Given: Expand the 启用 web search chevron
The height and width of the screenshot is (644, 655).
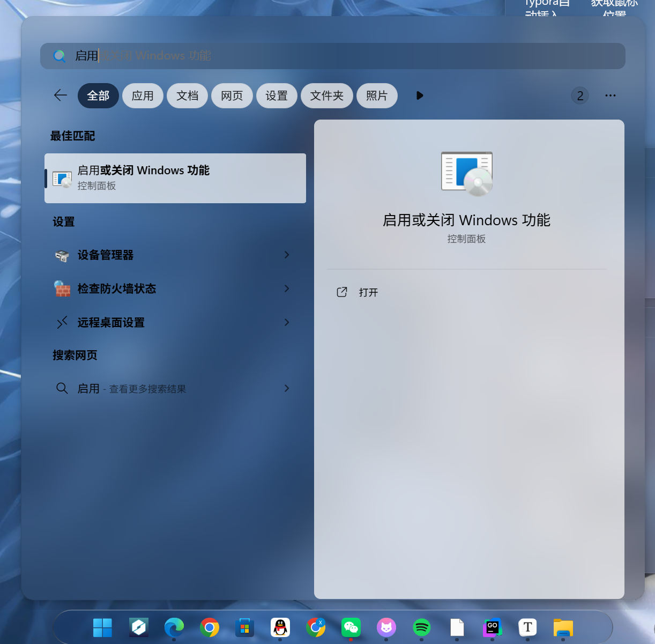Looking at the screenshot, I should coord(287,388).
